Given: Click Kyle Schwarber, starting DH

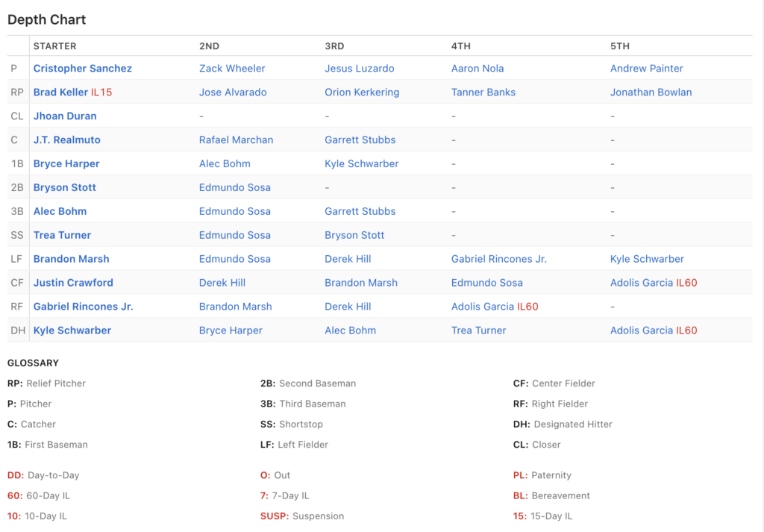Looking at the screenshot, I should (x=72, y=331).
